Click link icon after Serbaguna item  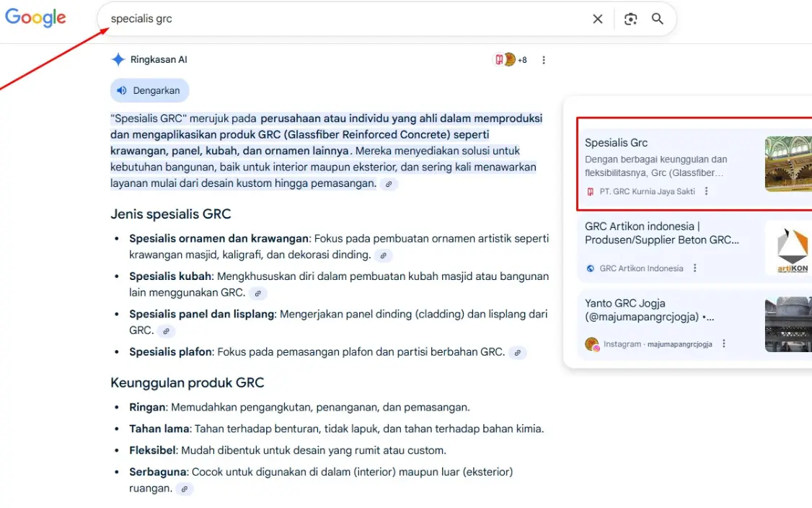pyautogui.click(x=185, y=489)
